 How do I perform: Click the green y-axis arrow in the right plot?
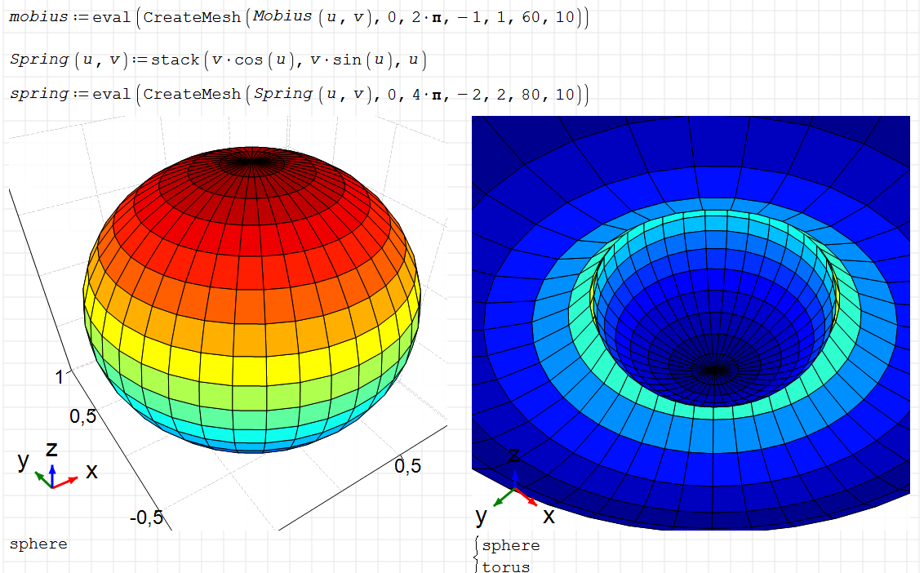pos(502,497)
